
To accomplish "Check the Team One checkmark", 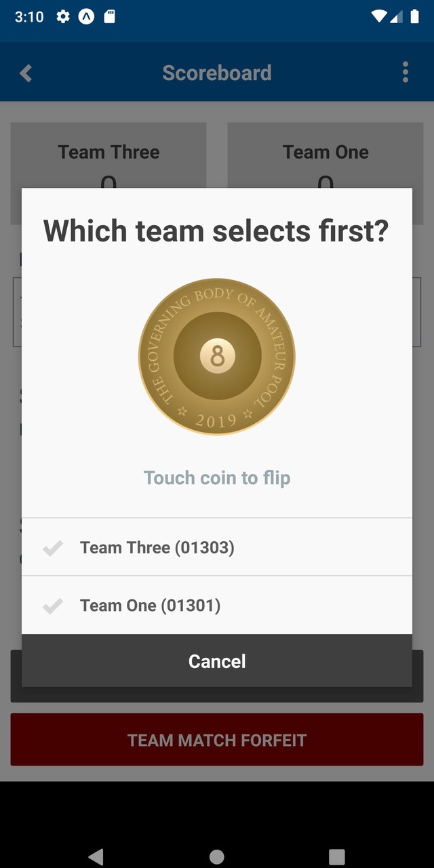I will (x=52, y=606).
